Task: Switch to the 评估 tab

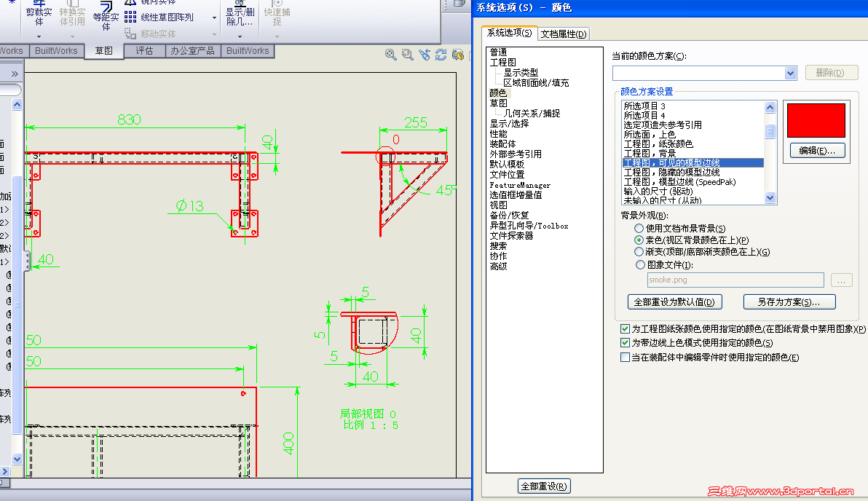Action: tap(144, 51)
